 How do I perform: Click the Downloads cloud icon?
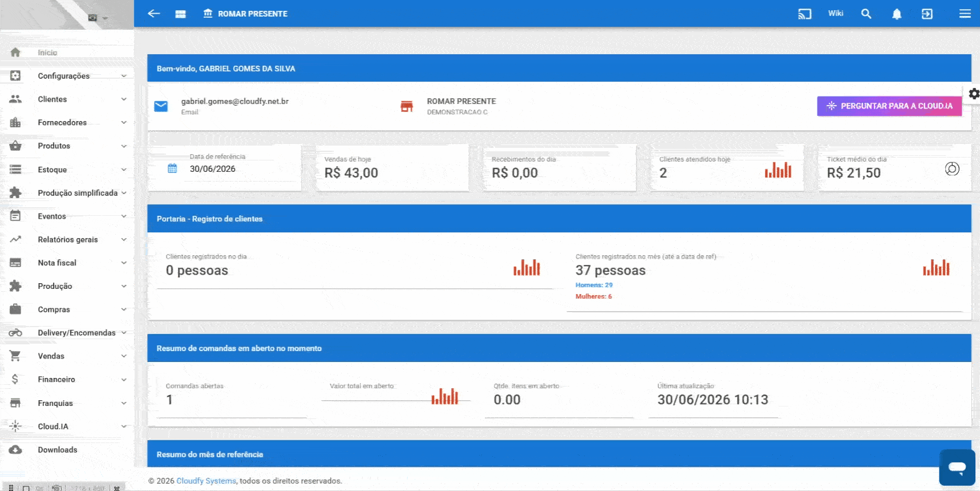[x=15, y=450]
